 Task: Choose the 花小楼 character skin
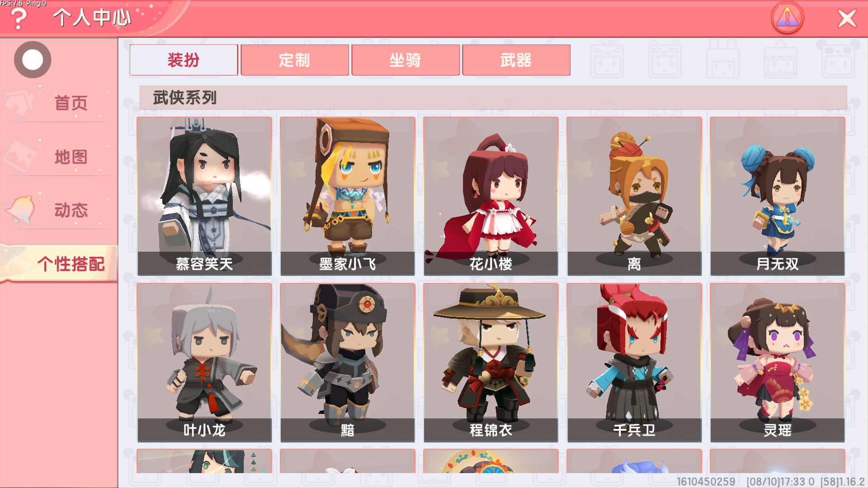point(491,196)
